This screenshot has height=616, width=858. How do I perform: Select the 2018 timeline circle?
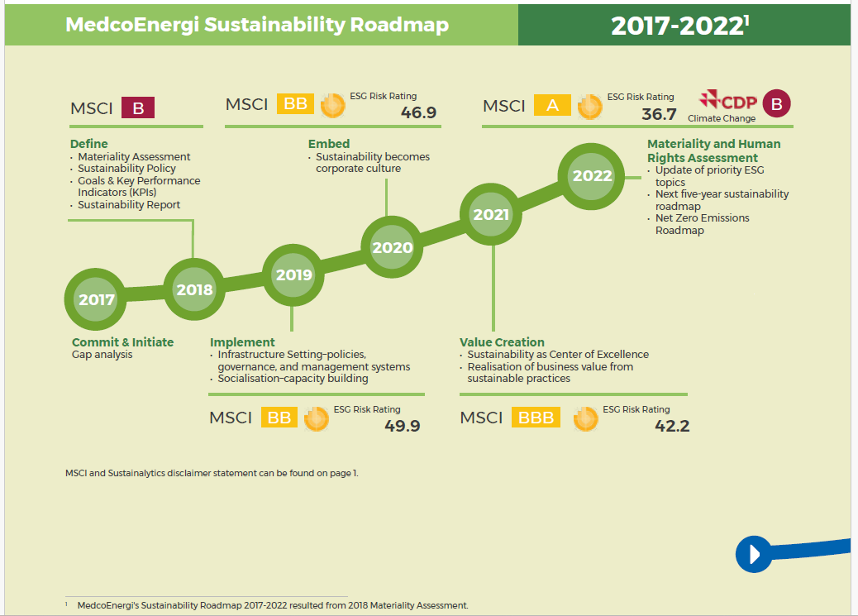(194, 289)
